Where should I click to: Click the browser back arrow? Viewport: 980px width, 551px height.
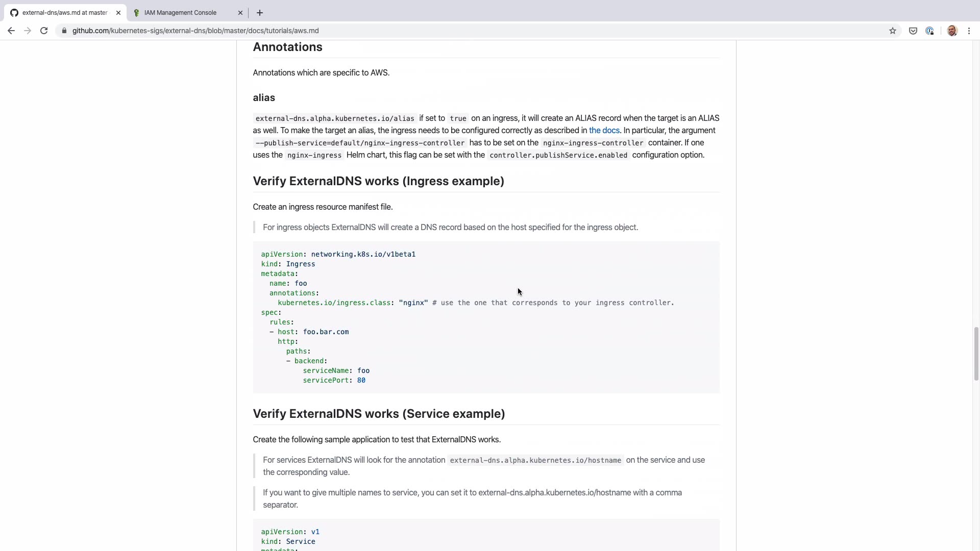[x=11, y=31]
